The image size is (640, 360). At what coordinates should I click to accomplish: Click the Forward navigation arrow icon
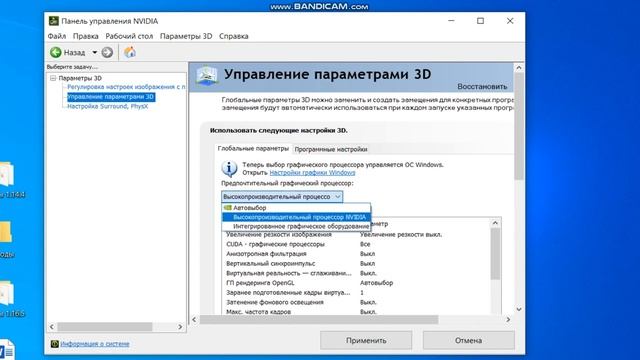click(107, 52)
